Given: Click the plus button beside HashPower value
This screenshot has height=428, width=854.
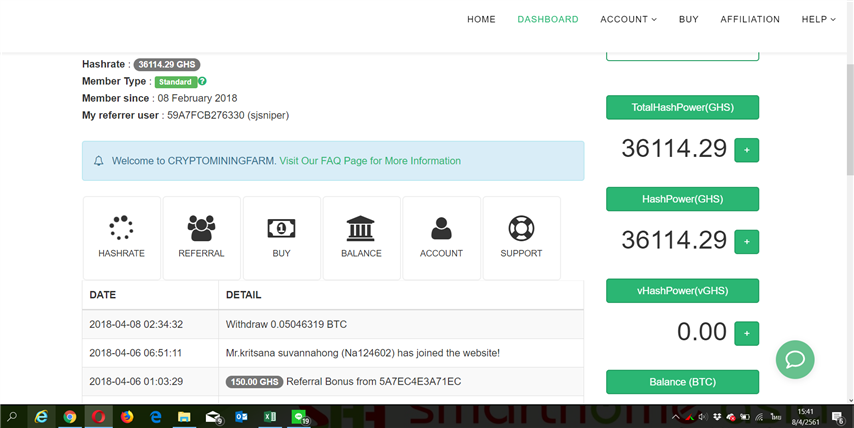Looking at the screenshot, I should 746,242.
